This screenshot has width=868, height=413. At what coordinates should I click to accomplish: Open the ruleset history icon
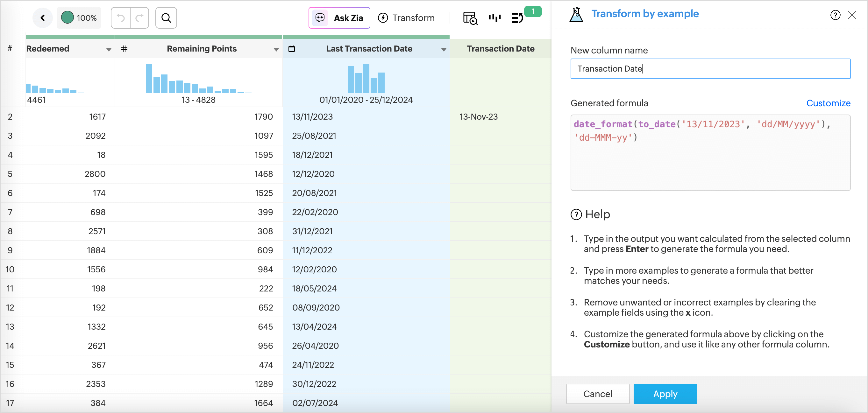click(517, 18)
